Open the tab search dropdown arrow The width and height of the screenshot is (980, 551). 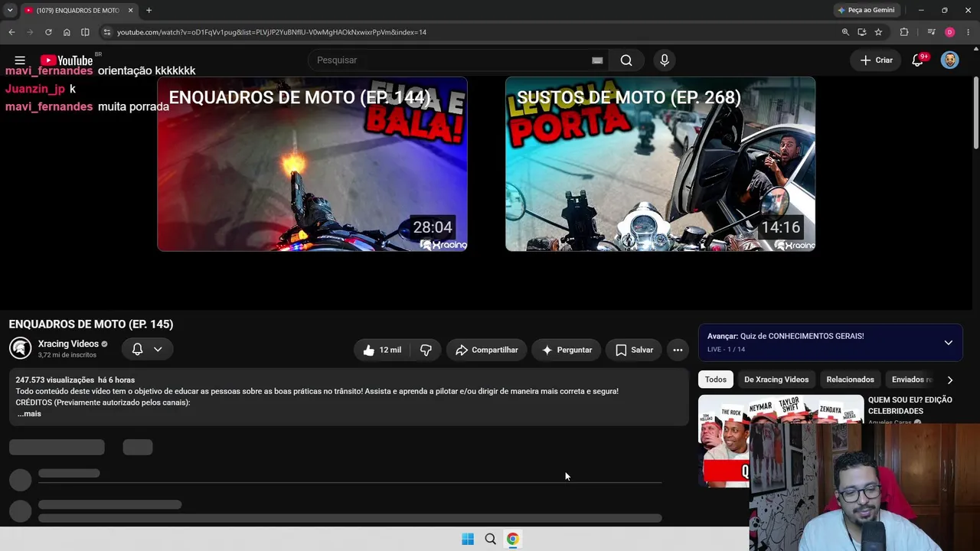(x=9, y=11)
